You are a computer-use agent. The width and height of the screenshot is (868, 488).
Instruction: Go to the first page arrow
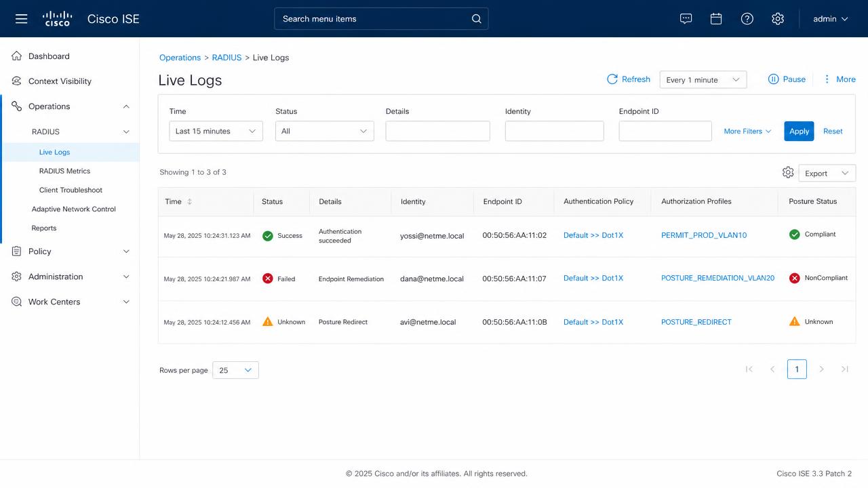tap(749, 369)
